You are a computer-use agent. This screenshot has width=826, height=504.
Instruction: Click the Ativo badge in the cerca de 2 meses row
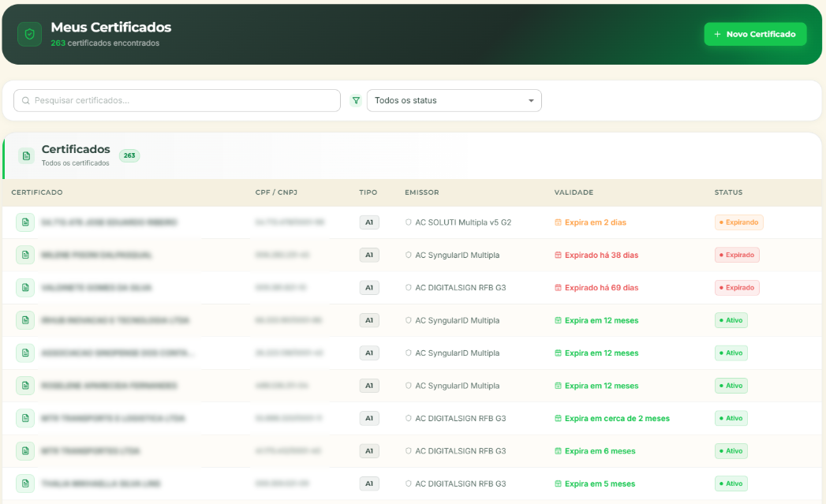[731, 418]
